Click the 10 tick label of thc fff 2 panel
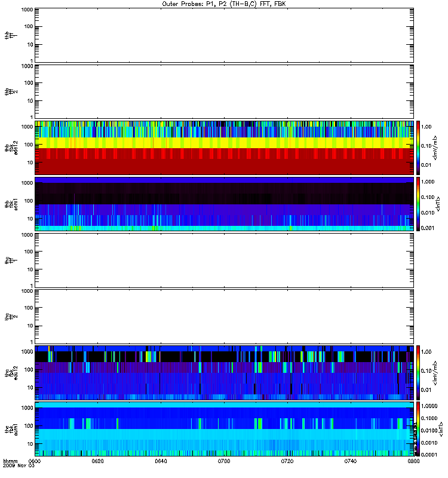Screen dimensions: 448x478 pos(30,326)
